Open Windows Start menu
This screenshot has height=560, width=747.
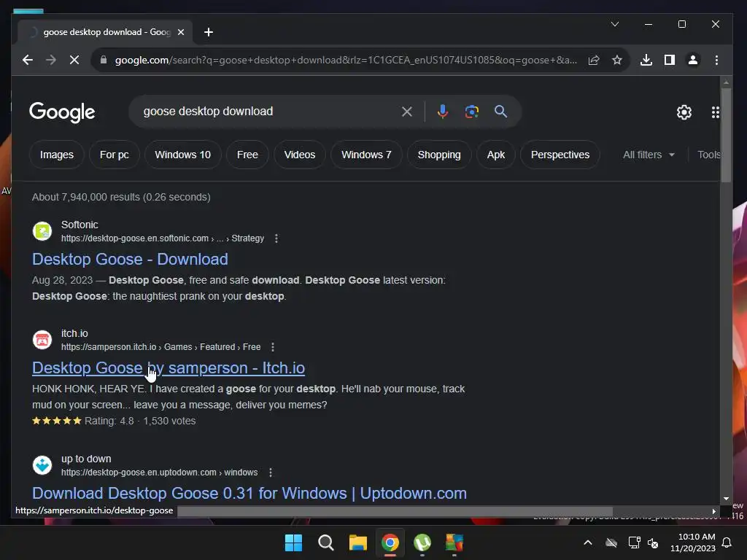tap(293, 542)
